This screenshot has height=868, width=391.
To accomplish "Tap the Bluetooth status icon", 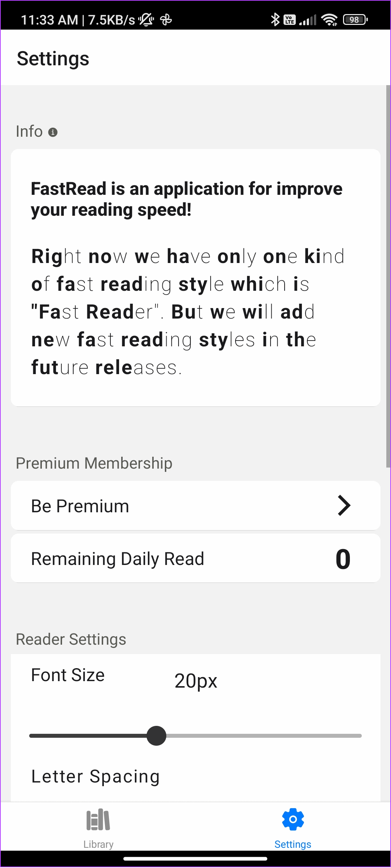I will pos(275,19).
